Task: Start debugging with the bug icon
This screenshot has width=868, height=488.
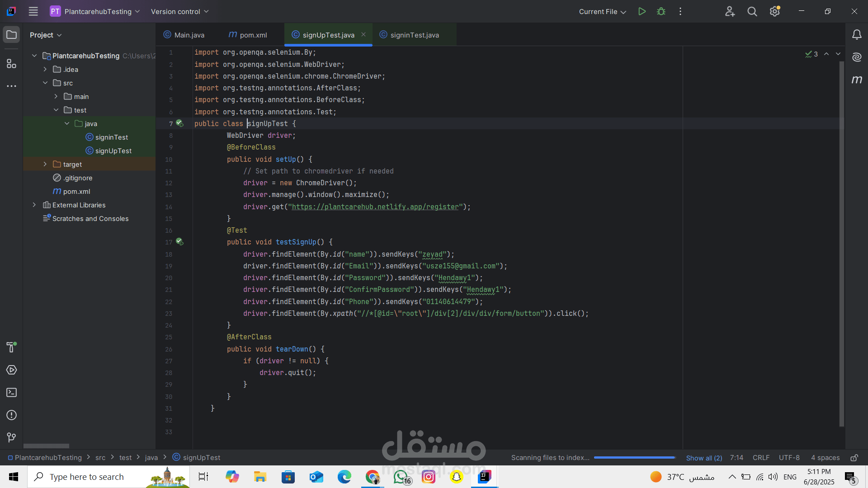Action: 661,11
